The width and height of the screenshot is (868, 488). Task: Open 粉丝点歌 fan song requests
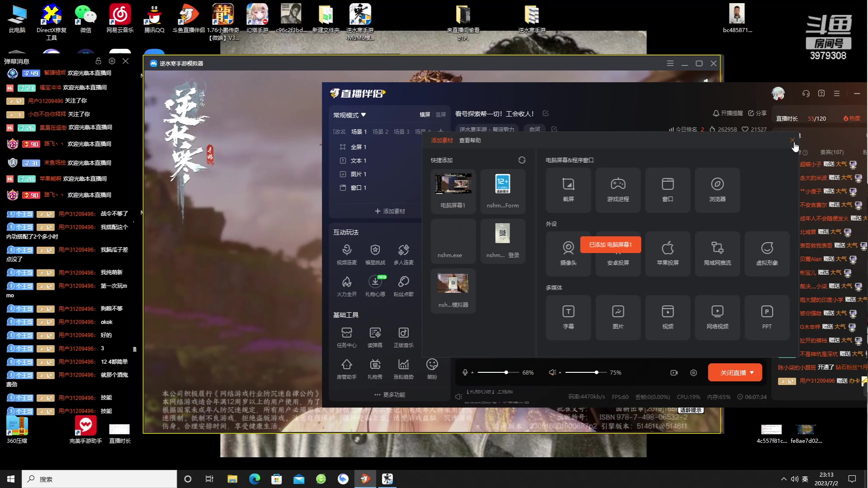[404, 286]
